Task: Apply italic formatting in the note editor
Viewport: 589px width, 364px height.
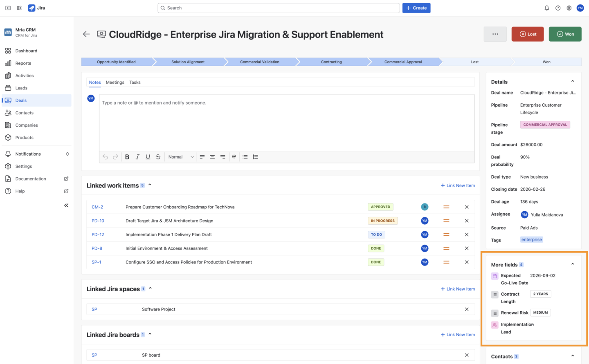Action: tap(137, 157)
